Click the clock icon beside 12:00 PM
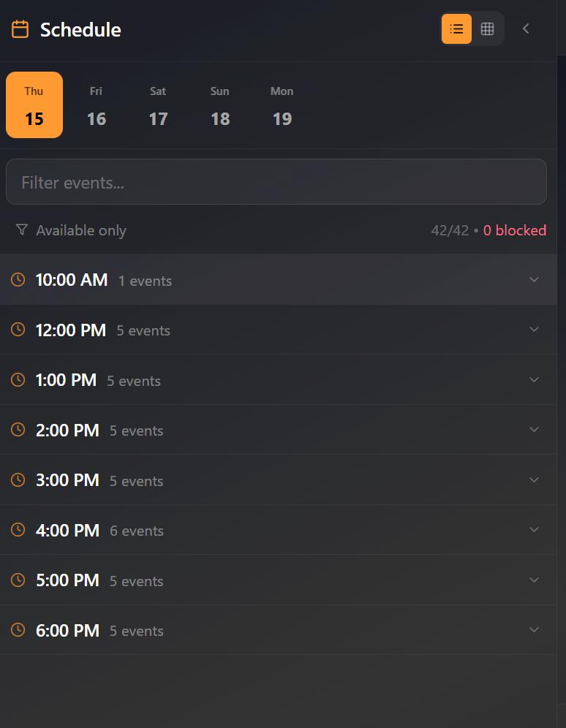Viewport: 566px width, 728px height. click(x=18, y=330)
